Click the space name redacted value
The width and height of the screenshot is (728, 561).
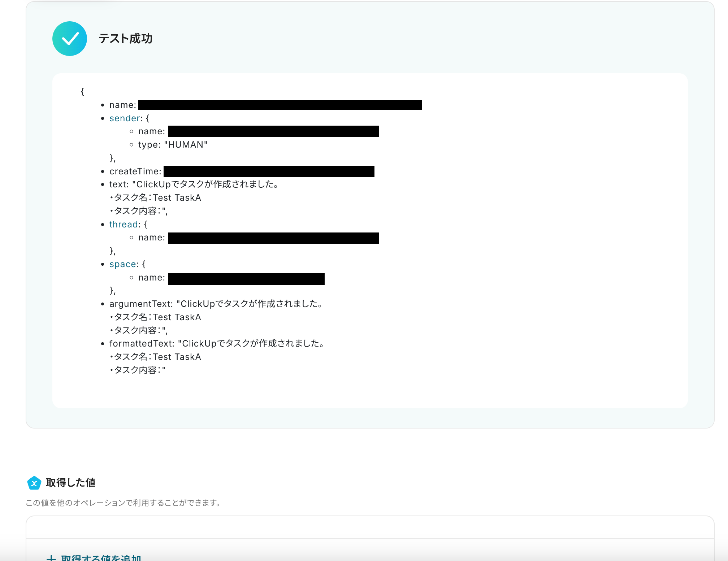[246, 279]
